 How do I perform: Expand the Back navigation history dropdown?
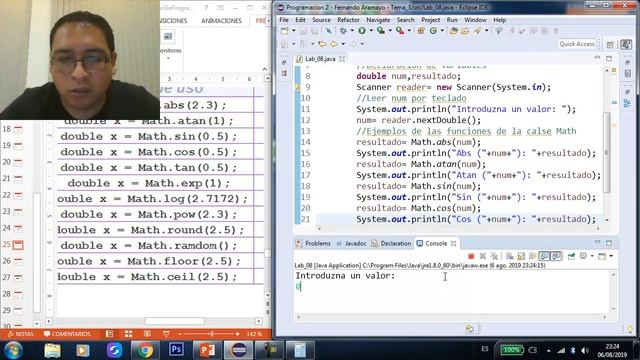[x=343, y=44]
